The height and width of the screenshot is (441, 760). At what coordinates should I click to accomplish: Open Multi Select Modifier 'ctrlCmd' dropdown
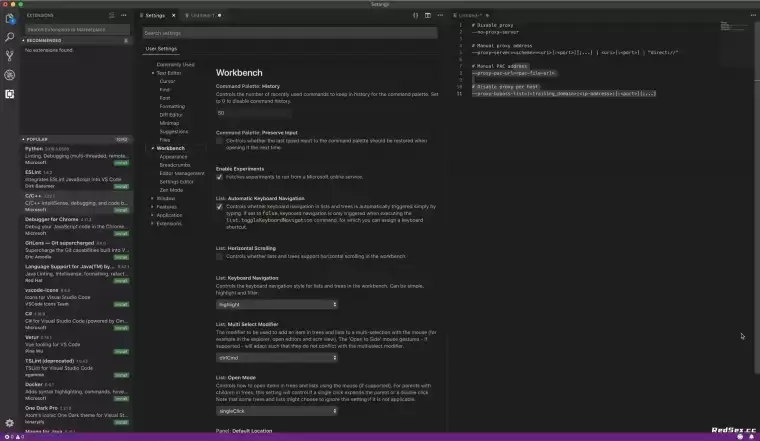click(x=276, y=358)
